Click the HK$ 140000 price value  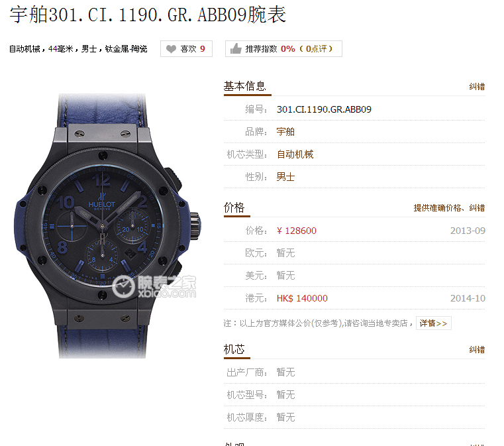click(302, 298)
